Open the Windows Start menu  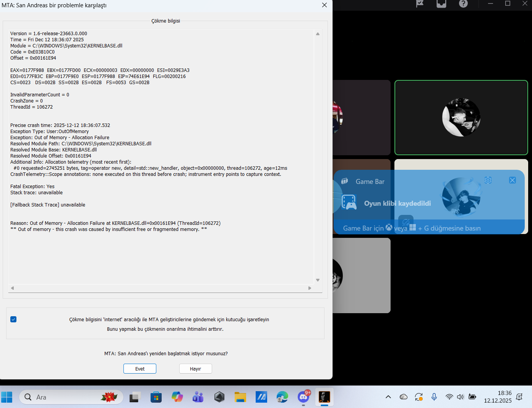click(x=6, y=397)
